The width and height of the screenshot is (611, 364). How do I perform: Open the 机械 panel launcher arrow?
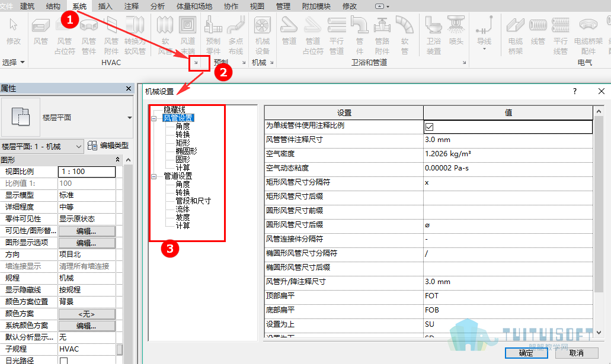point(271,63)
